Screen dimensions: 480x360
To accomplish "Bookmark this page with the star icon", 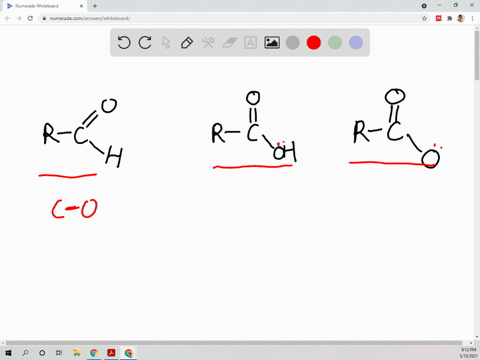I will [x=424, y=18].
